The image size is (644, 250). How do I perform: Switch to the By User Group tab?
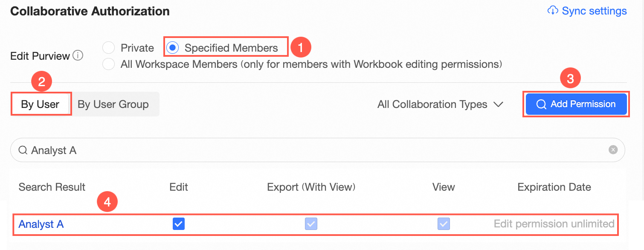(x=113, y=104)
